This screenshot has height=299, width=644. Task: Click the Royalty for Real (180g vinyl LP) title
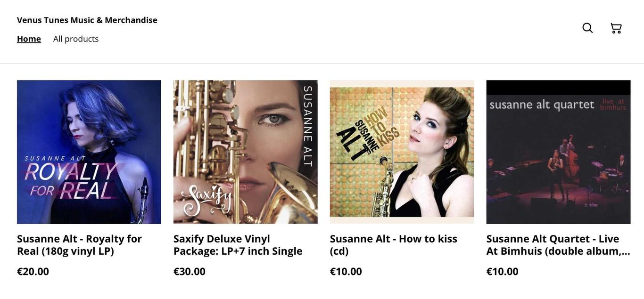79,245
